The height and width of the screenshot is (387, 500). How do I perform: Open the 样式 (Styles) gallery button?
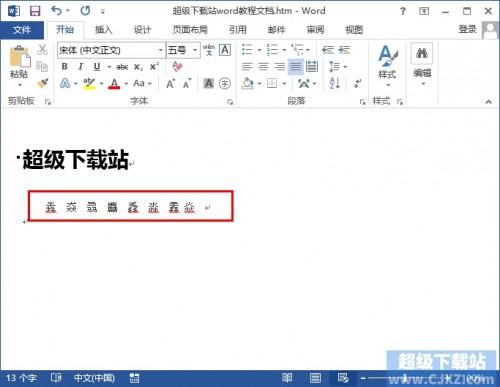[388, 66]
